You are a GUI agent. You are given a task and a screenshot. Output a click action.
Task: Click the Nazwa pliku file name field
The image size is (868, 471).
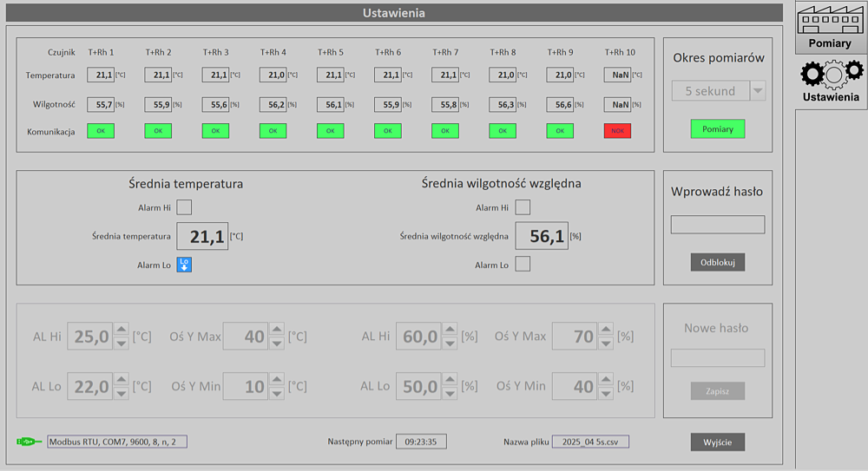coord(590,442)
